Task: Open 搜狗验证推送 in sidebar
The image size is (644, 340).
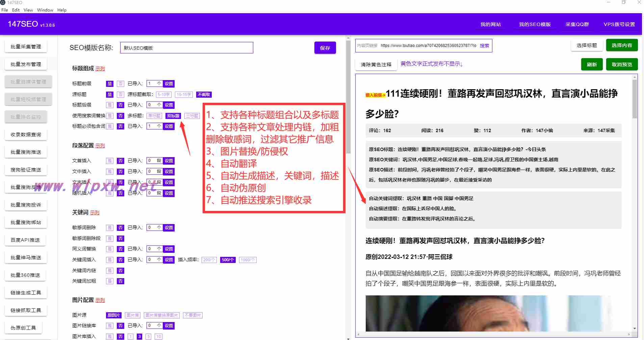Action: coord(26,170)
